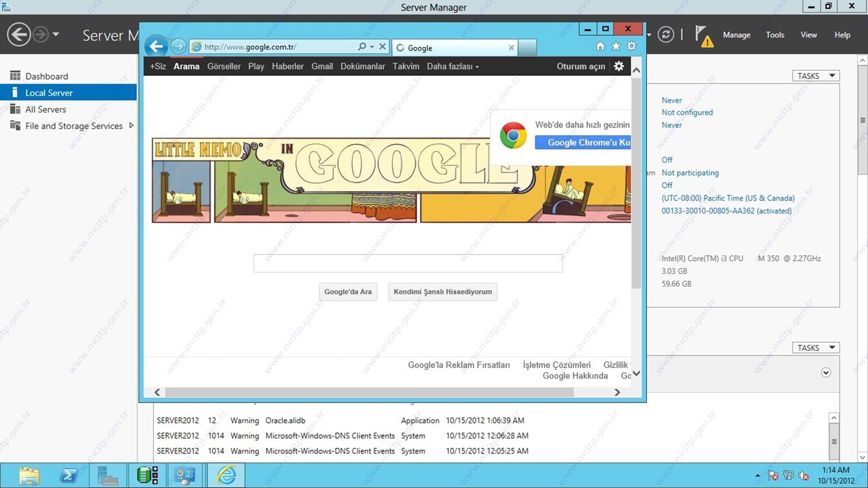Image resolution: width=868 pixels, height=488 pixels.
Task: Switch to Internet Explorer taskbar icon
Action: (x=226, y=476)
